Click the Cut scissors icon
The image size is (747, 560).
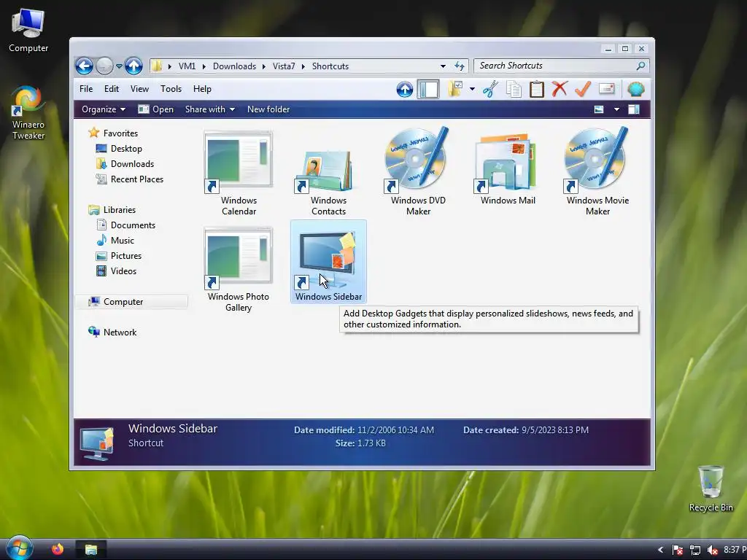tap(490, 89)
